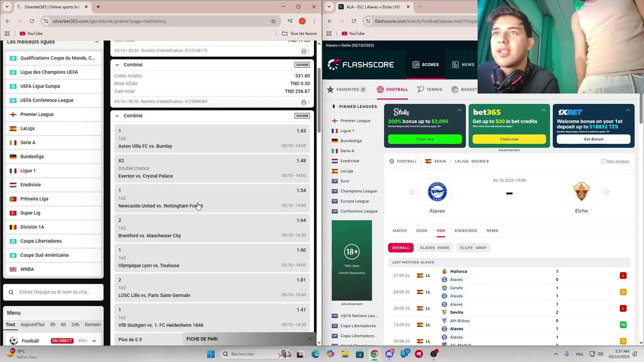This screenshot has width=644, height=362.
Task: Switch to Flashscore Scores tab
Action: click(x=426, y=64)
